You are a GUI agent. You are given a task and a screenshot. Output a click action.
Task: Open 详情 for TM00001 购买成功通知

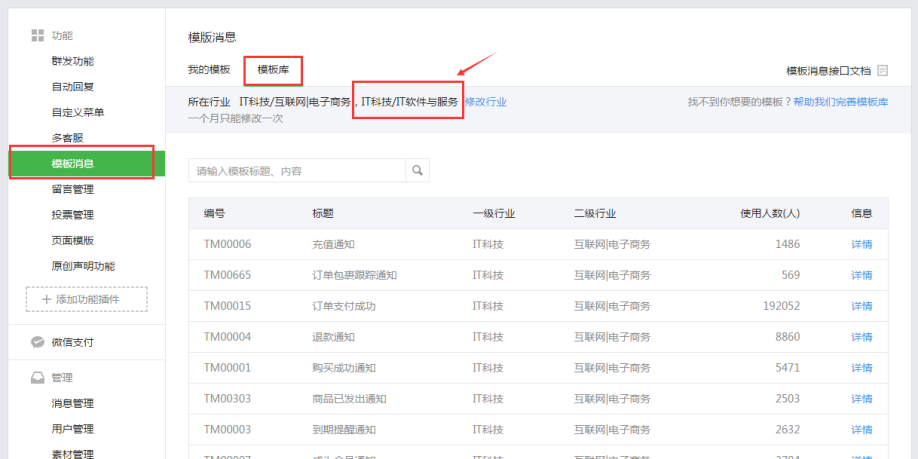coord(861,368)
